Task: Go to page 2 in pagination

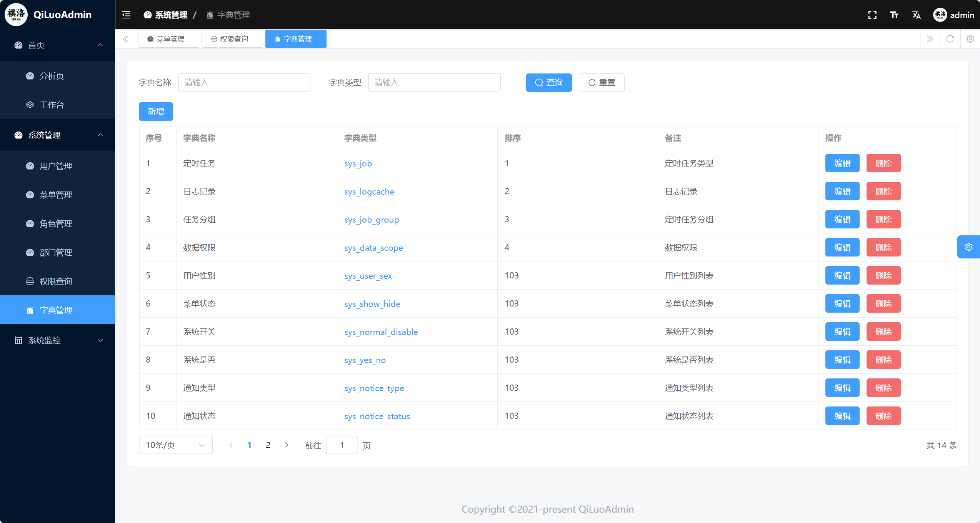Action: tap(268, 445)
